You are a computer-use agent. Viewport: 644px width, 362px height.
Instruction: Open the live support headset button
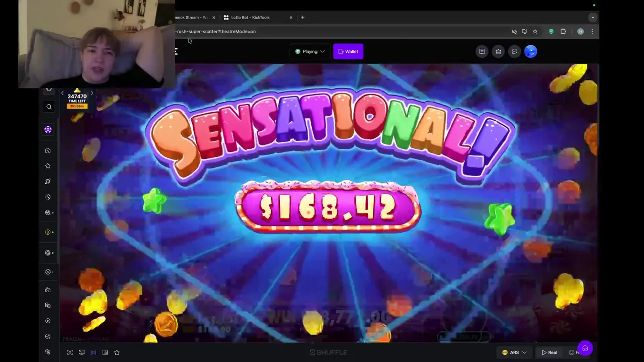tap(585, 348)
